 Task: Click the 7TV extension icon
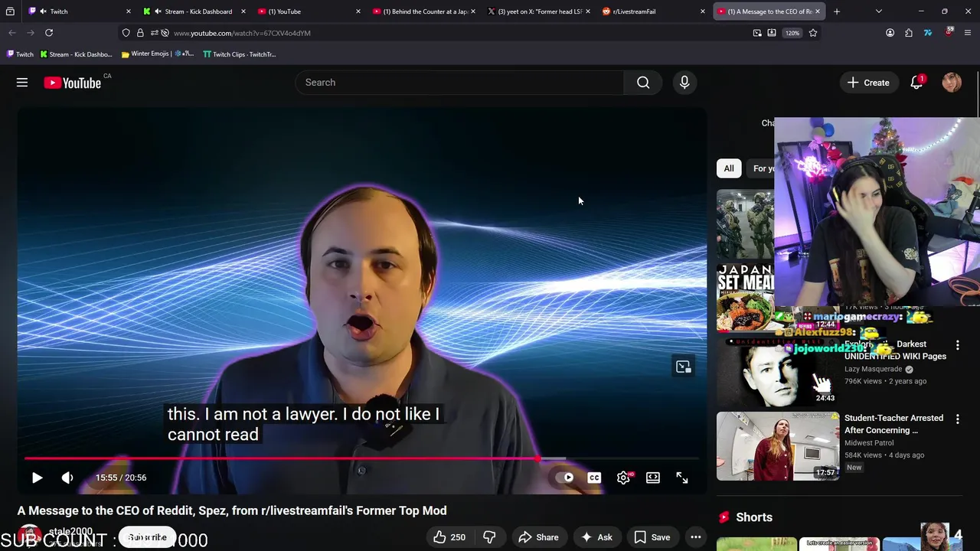coord(928,33)
